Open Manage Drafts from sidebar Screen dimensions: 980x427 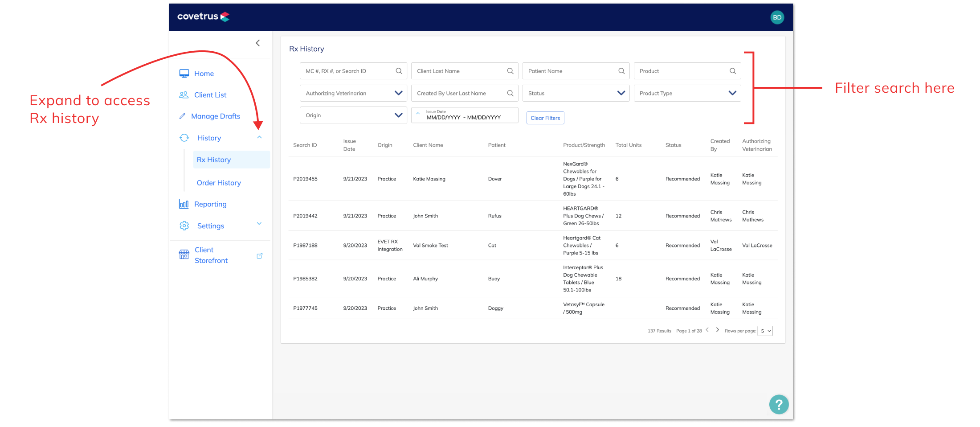click(215, 116)
